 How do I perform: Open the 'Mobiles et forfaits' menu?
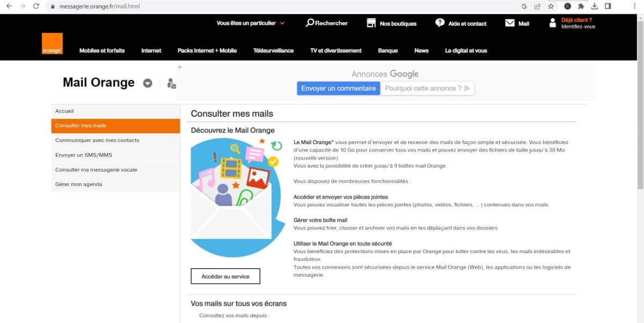tap(102, 51)
